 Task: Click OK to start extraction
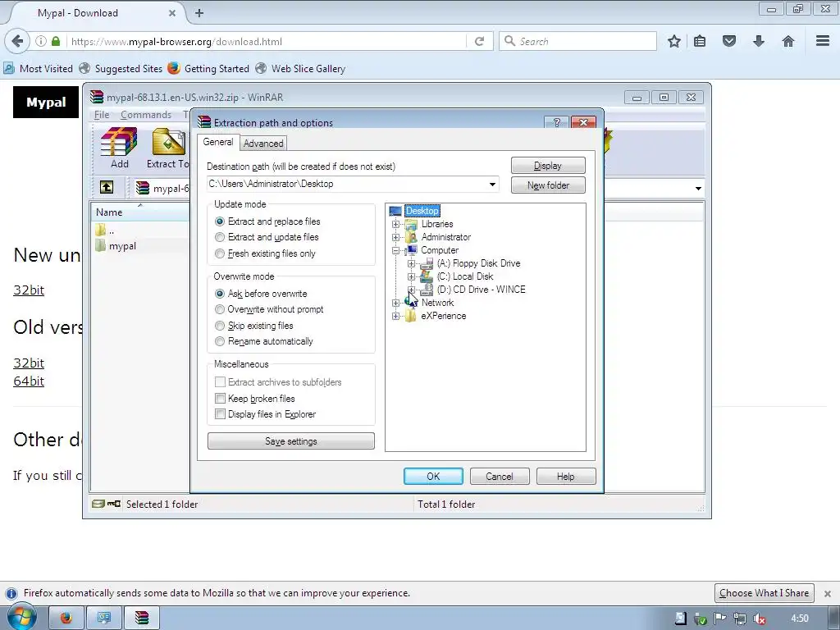(x=433, y=477)
